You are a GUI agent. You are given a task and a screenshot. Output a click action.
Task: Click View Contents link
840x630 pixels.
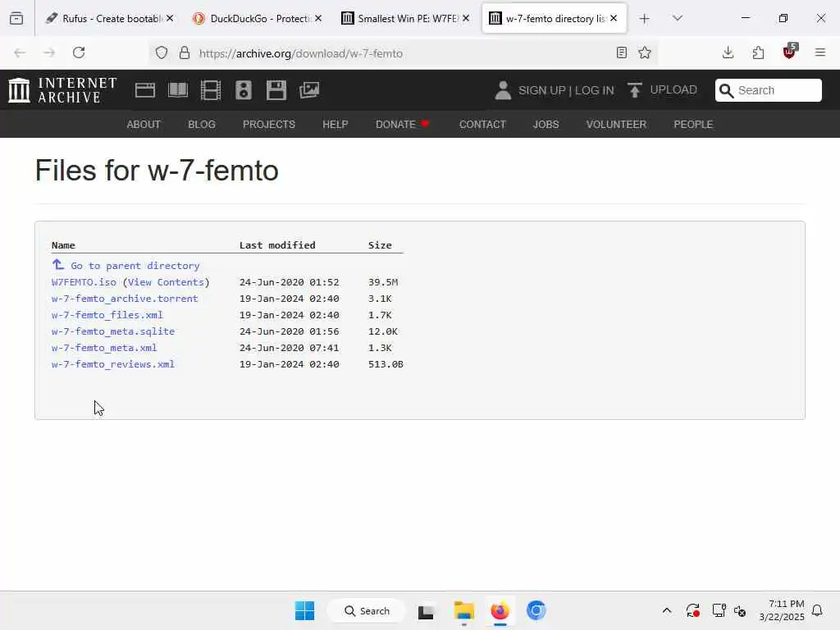pyautogui.click(x=166, y=282)
